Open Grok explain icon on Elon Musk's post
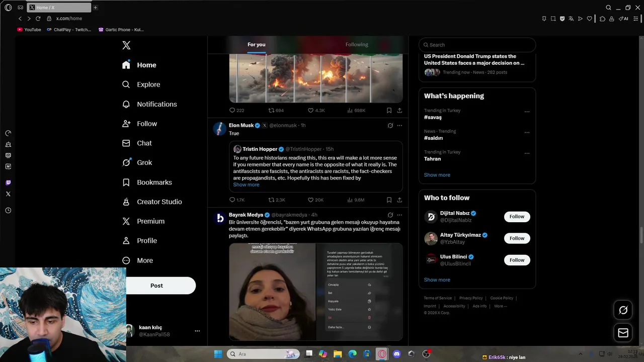Viewport: 644px width, 362px height. (390, 126)
